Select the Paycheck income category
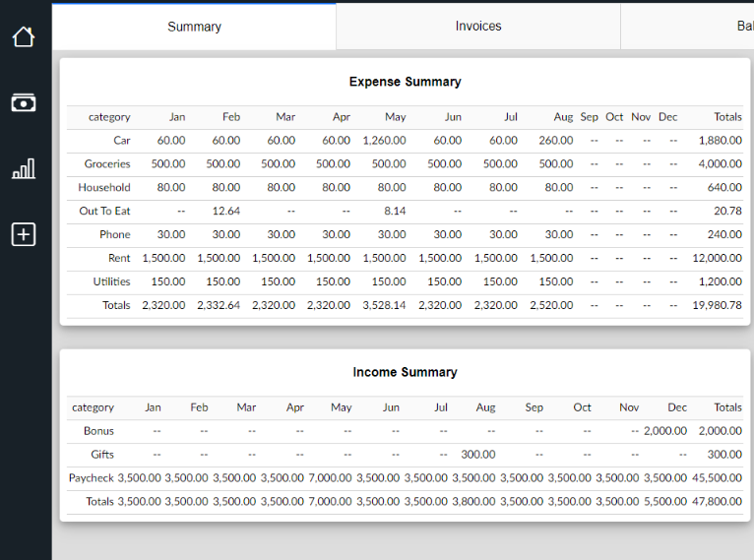 [91, 478]
